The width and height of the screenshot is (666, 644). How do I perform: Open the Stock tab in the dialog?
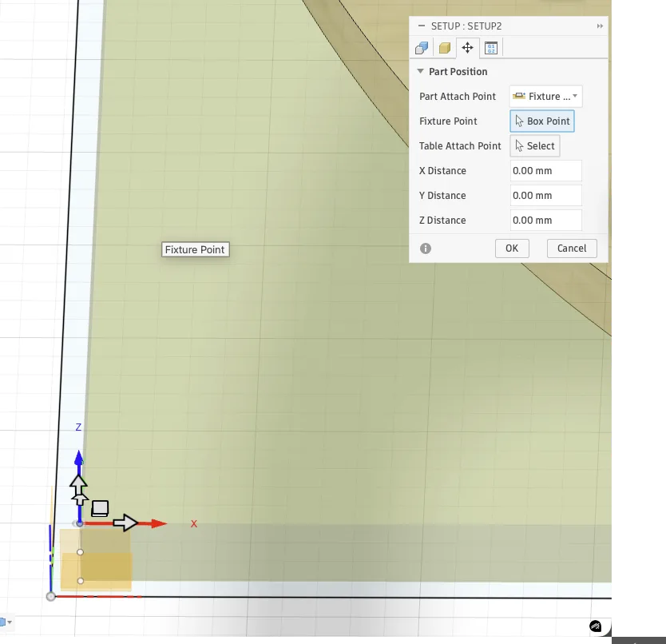[444, 47]
